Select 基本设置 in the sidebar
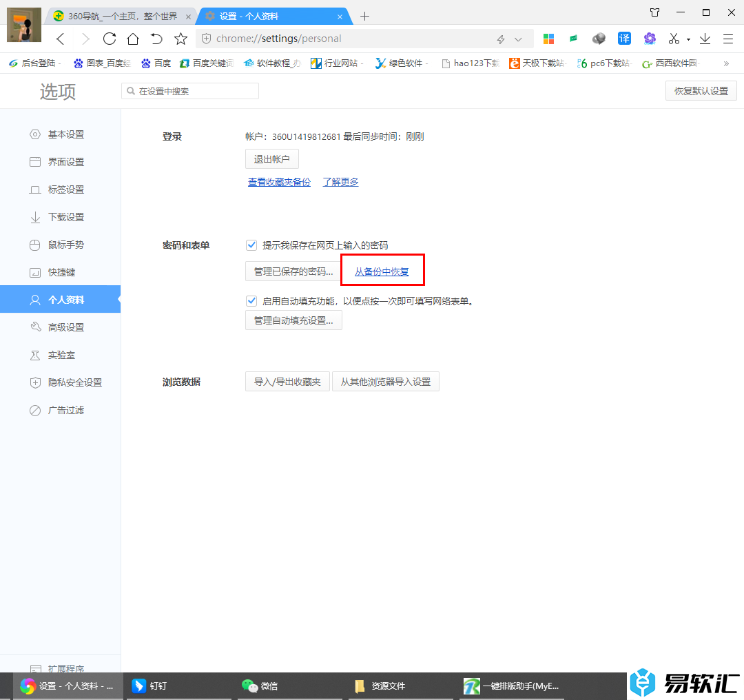The height and width of the screenshot is (700, 744). point(60,134)
